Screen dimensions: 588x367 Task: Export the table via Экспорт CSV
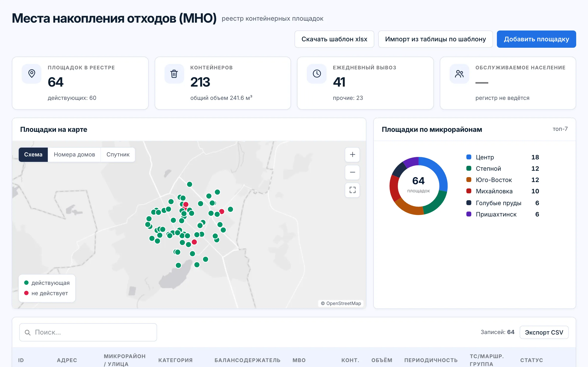click(544, 332)
